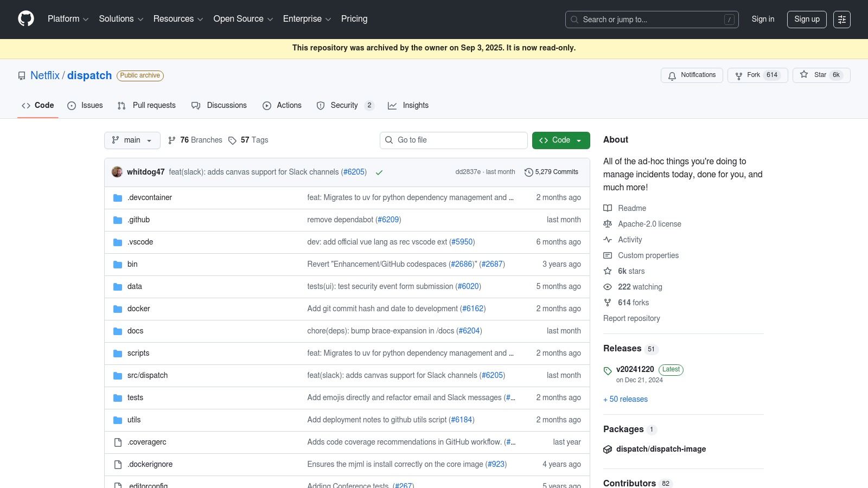Viewport: 868px width, 488px height.
Task: Click the GitHub logo icon
Action: point(25,19)
